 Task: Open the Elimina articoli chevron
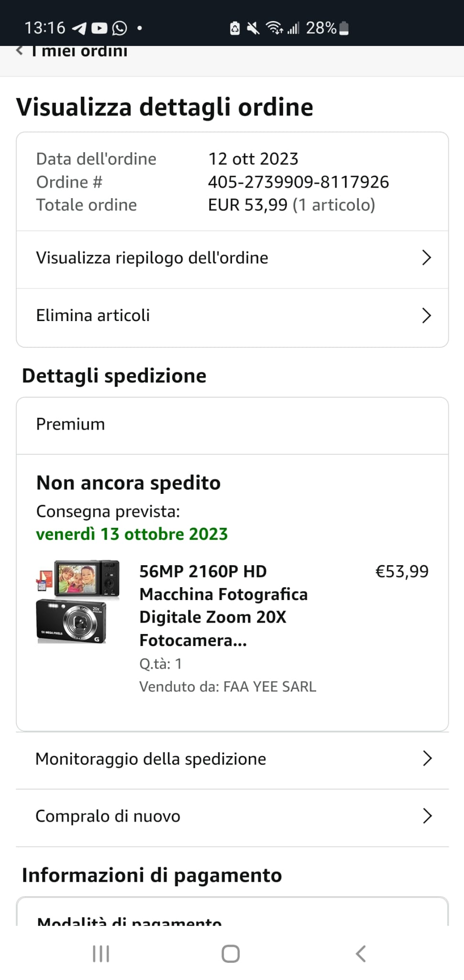[427, 316]
